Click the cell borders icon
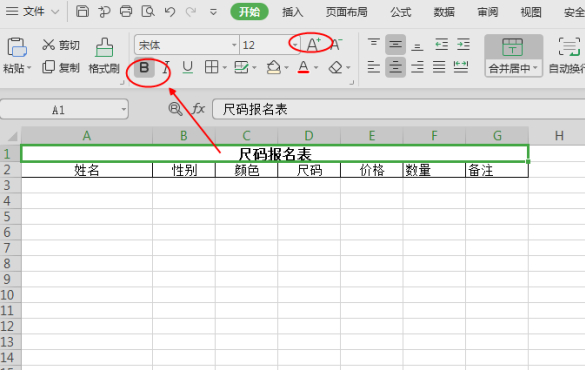 click(212, 67)
